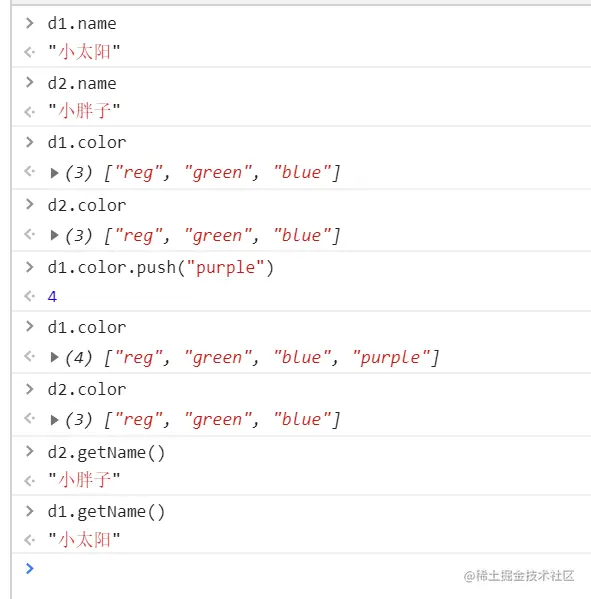Screen dimensions: 591x599
Task: Click input chevron beside d2.name
Action: pos(29,83)
